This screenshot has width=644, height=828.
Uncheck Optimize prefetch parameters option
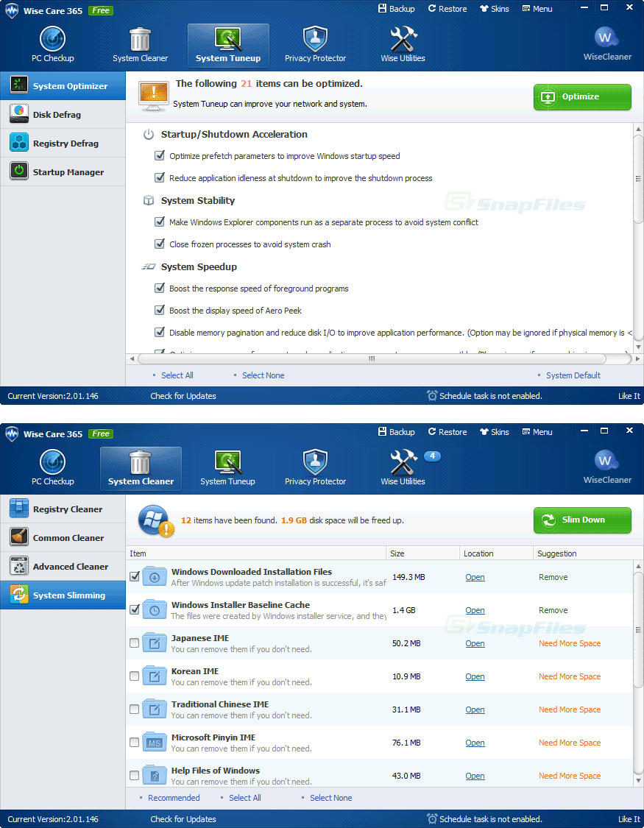coord(160,155)
